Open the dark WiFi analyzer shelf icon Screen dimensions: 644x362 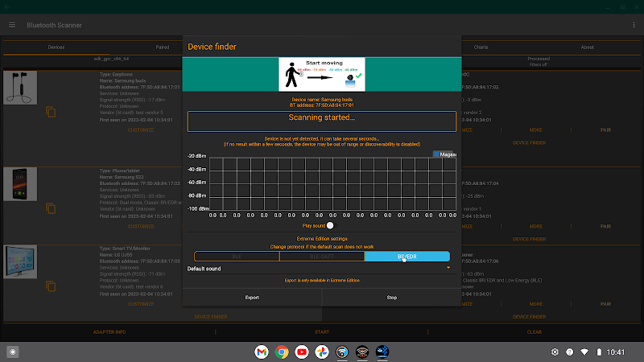(x=362, y=352)
